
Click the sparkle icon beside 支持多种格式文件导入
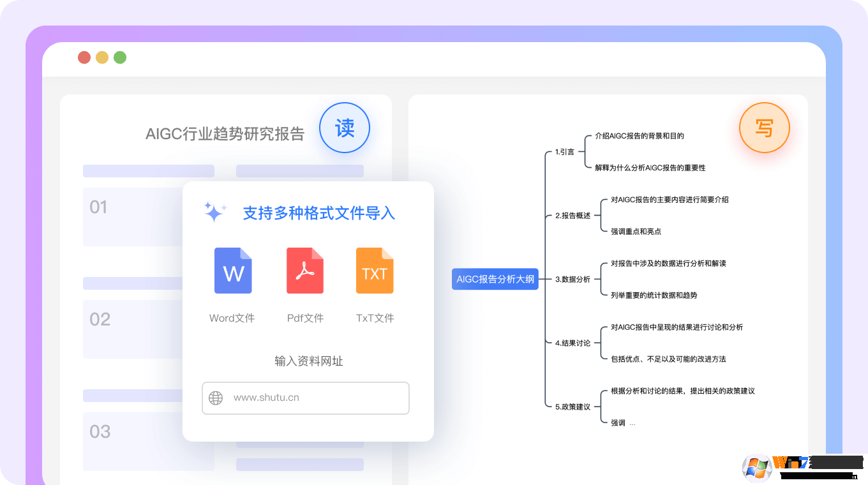point(214,211)
